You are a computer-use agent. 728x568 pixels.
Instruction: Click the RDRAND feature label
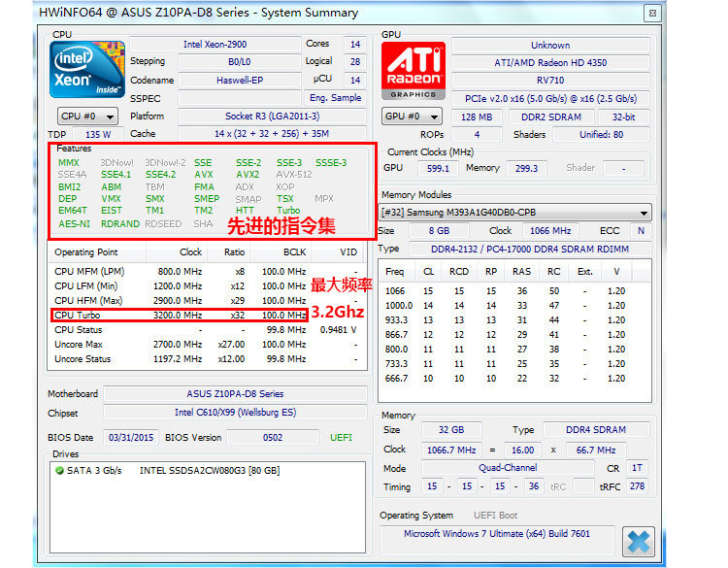[120, 224]
